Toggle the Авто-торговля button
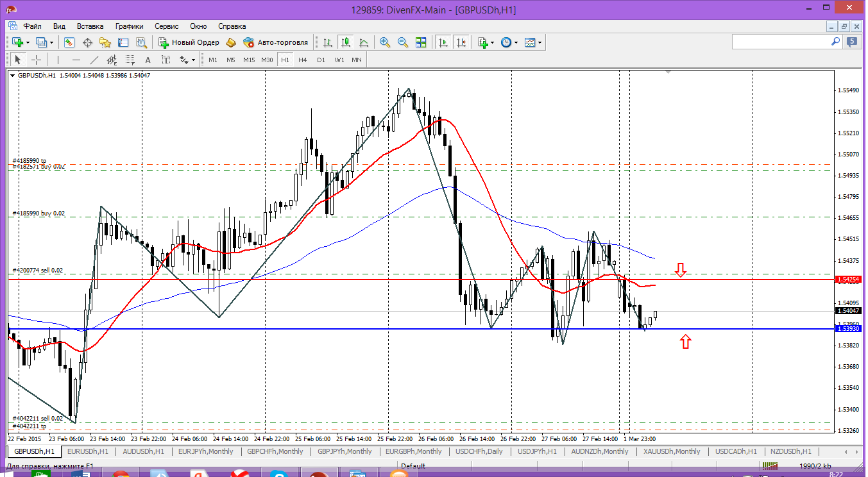The width and height of the screenshot is (868, 477). pyautogui.click(x=276, y=42)
